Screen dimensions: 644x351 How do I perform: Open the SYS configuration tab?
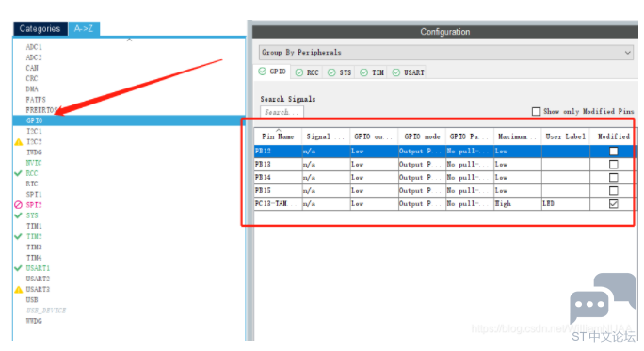[x=340, y=72]
